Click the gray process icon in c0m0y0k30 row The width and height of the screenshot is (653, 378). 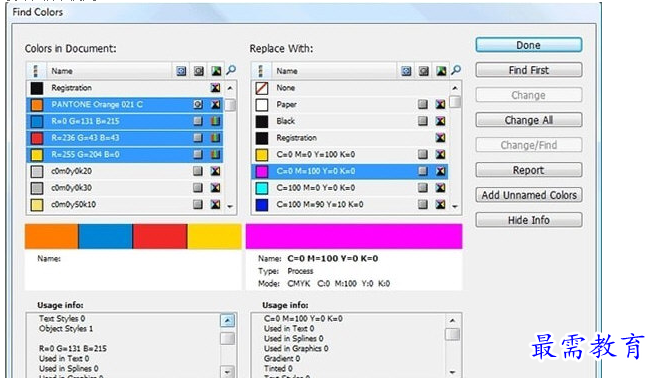[x=198, y=188]
